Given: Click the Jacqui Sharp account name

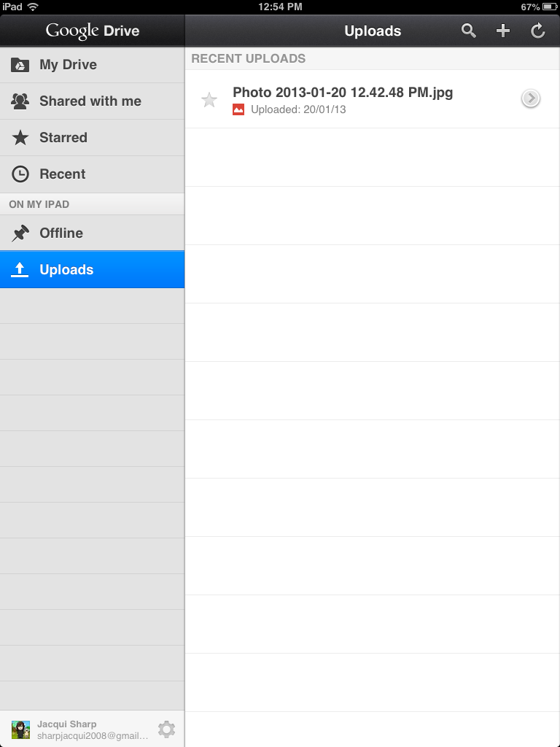Looking at the screenshot, I should pos(66,724).
